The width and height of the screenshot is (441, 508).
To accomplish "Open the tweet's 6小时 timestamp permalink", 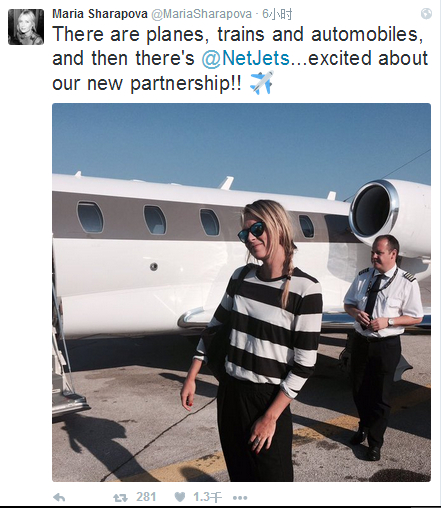I will pyautogui.click(x=277, y=14).
